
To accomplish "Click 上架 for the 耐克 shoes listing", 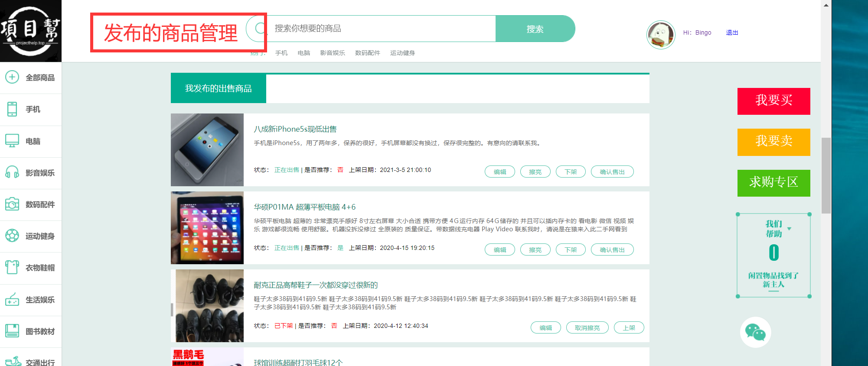I will (x=629, y=327).
